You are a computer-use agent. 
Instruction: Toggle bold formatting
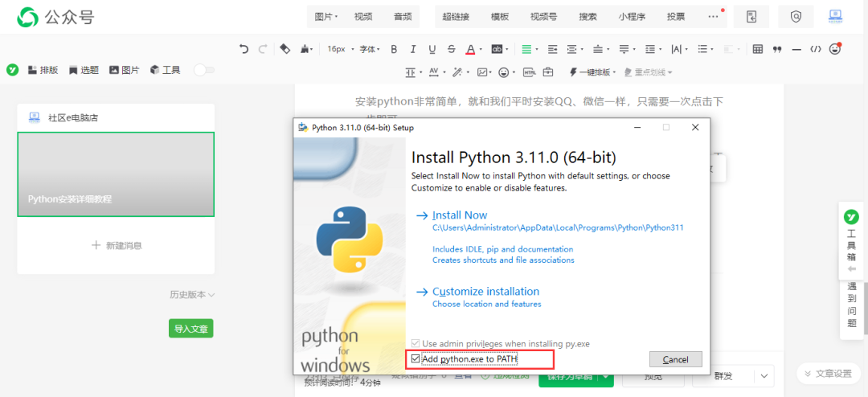point(394,49)
